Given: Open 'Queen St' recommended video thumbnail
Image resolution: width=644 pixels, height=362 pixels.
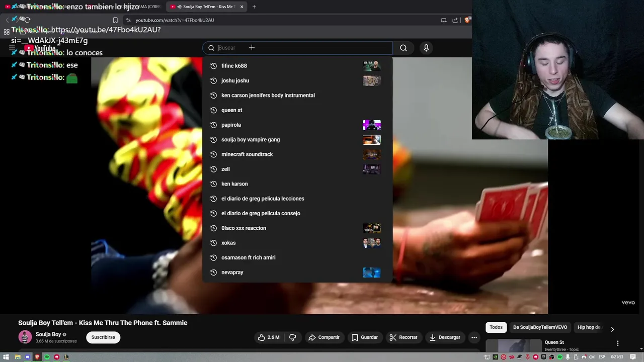Looking at the screenshot, I should (513, 346).
